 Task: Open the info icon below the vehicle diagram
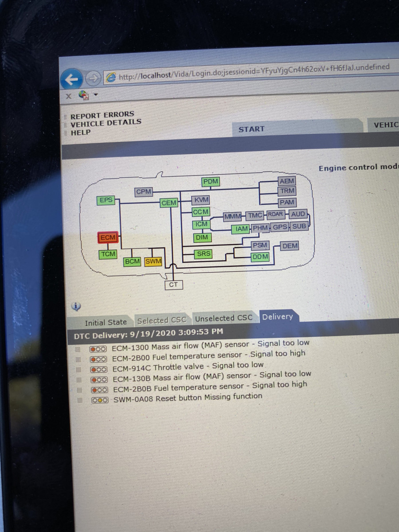pyautogui.click(x=77, y=306)
